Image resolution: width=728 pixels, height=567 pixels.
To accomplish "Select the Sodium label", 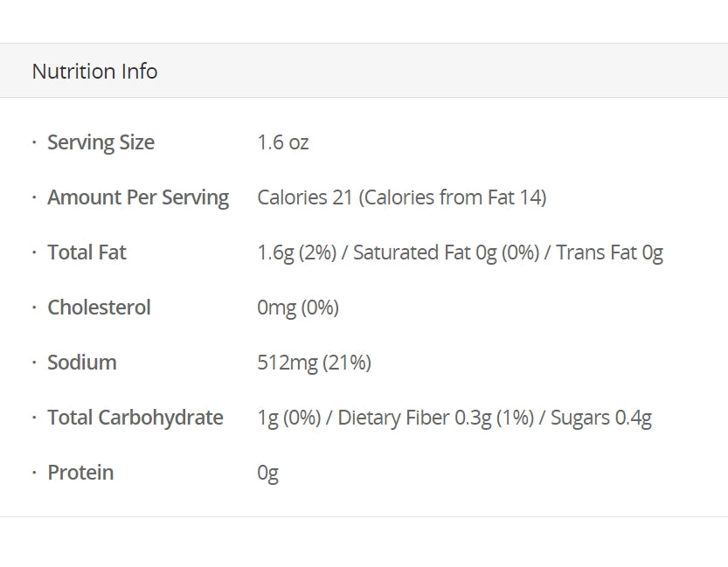I will 81,363.
